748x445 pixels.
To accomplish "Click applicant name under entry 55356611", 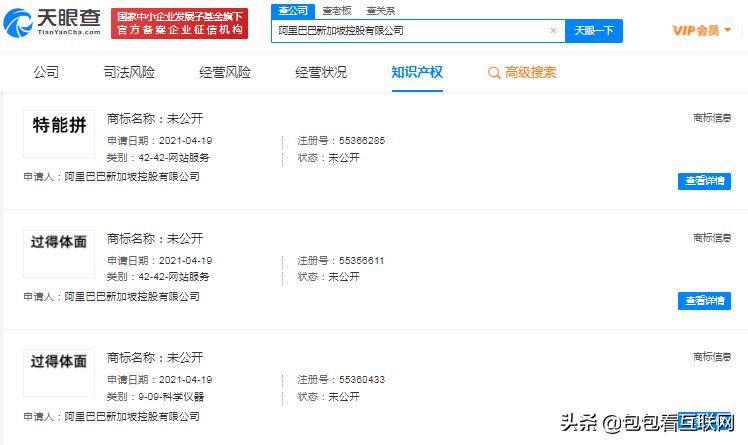I will (x=132, y=297).
